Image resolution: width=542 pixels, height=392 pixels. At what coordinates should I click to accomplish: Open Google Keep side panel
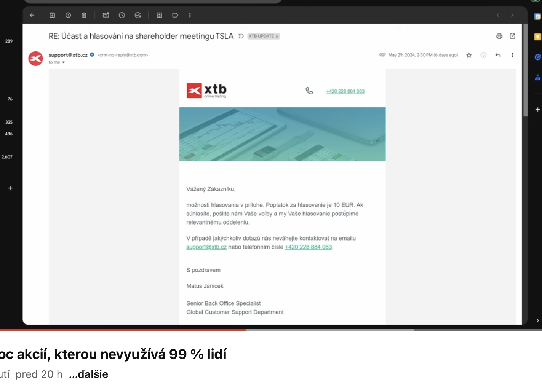tap(537, 37)
